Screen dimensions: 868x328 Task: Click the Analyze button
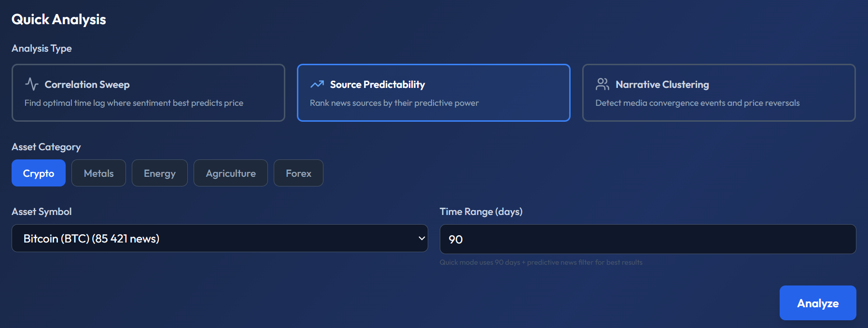pos(817,303)
